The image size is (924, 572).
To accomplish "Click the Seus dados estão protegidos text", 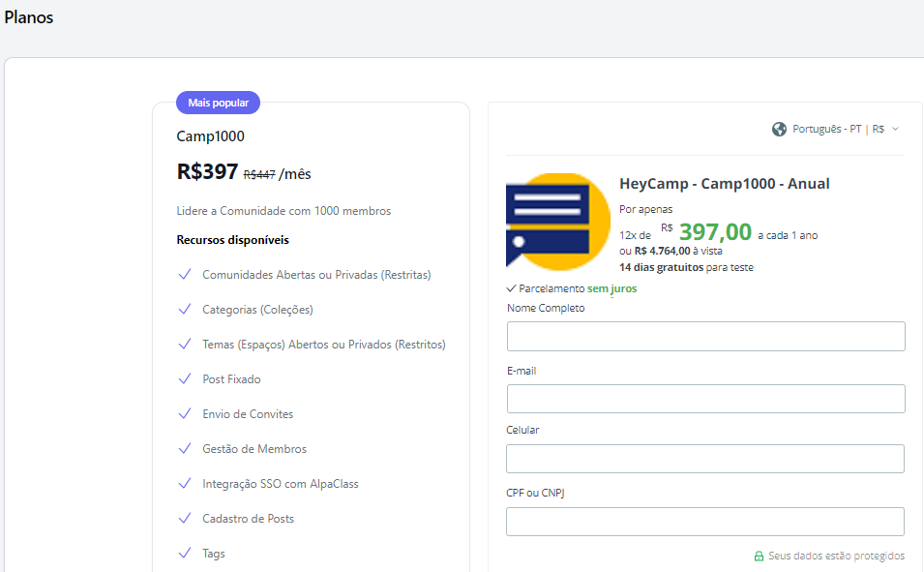I will coord(836,557).
